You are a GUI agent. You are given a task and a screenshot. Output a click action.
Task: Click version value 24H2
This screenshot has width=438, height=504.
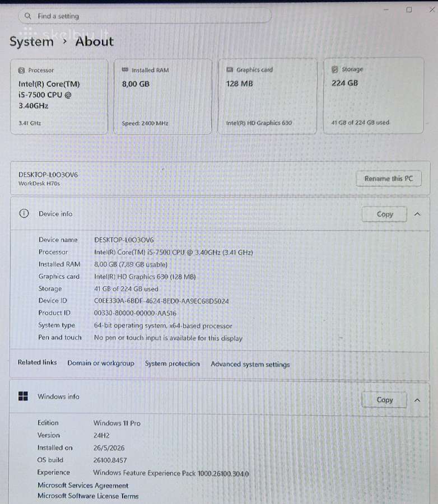click(101, 436)
